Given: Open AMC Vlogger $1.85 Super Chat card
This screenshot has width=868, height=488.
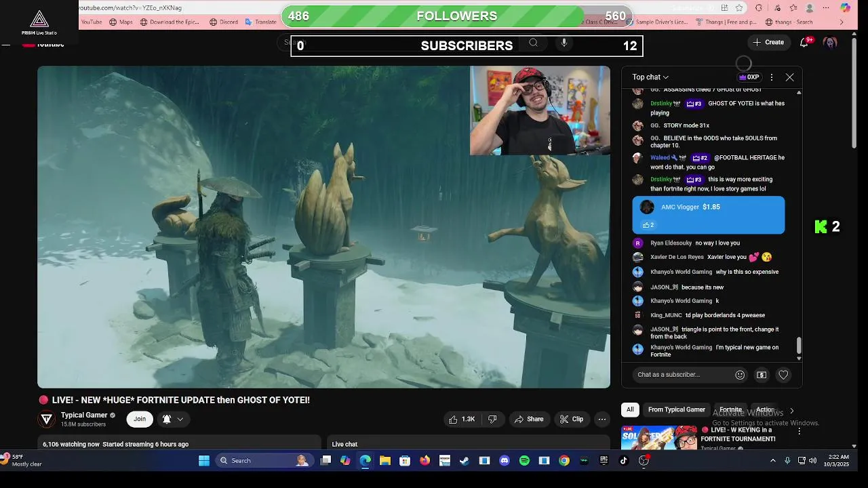Looking at the screenshot, I should [x=708, y=215].
